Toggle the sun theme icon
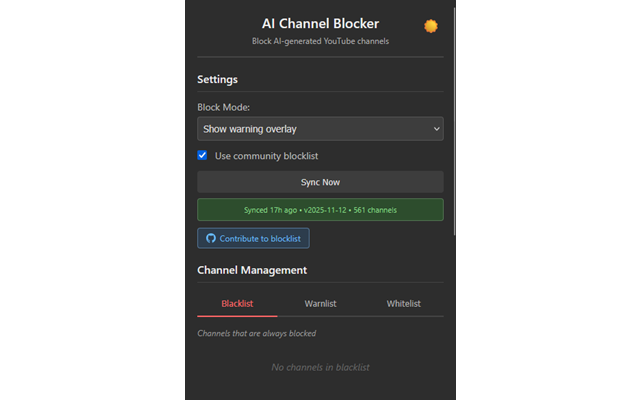The image size is (640, 400). coord(431,26)
